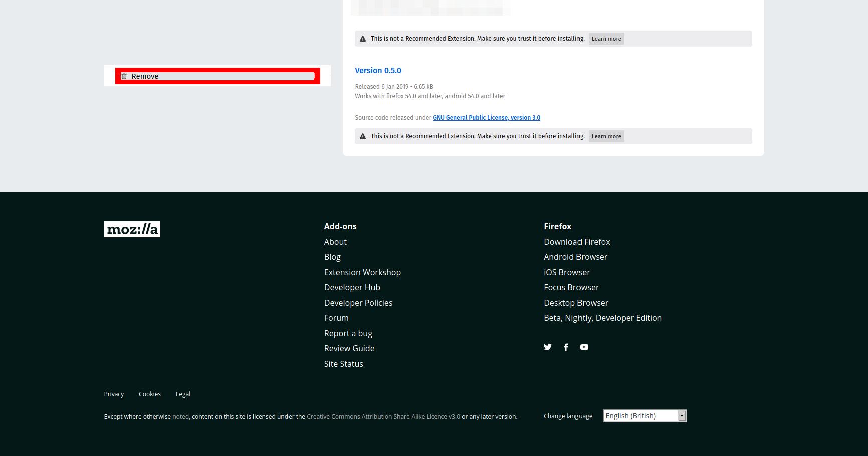Open Mozilla's YouTube channel icon

pos(584,347)
